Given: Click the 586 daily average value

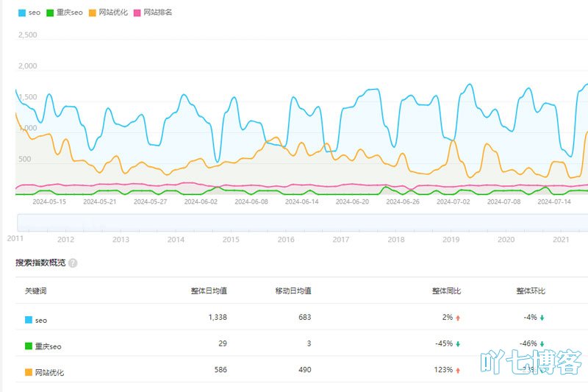Looking at the screenshot, I should (220, 370).
